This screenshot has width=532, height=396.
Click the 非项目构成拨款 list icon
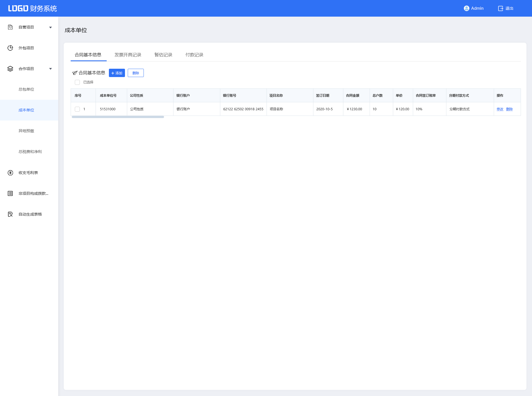pos(10,193)
